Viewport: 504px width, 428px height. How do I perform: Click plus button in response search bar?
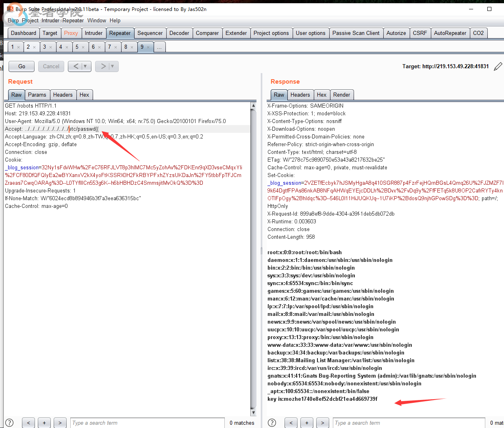[x=307, y=423]
